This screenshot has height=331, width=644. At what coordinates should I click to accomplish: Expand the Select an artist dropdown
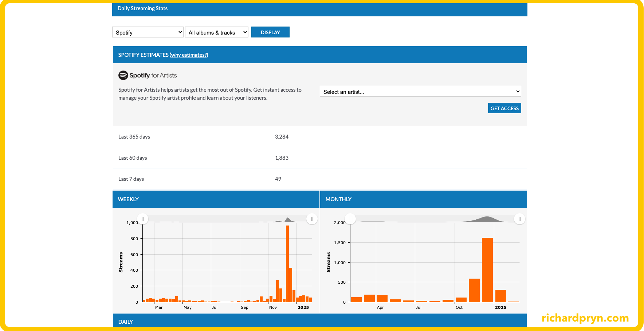420,92
